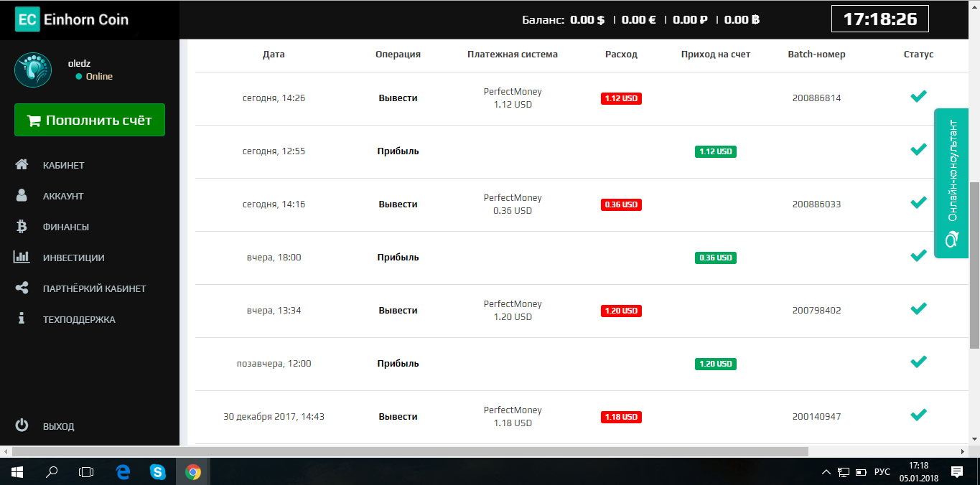
Task: Launch Microsoft Edge from the taskbar
Action: pyautogui.click(x=123, y=472)
